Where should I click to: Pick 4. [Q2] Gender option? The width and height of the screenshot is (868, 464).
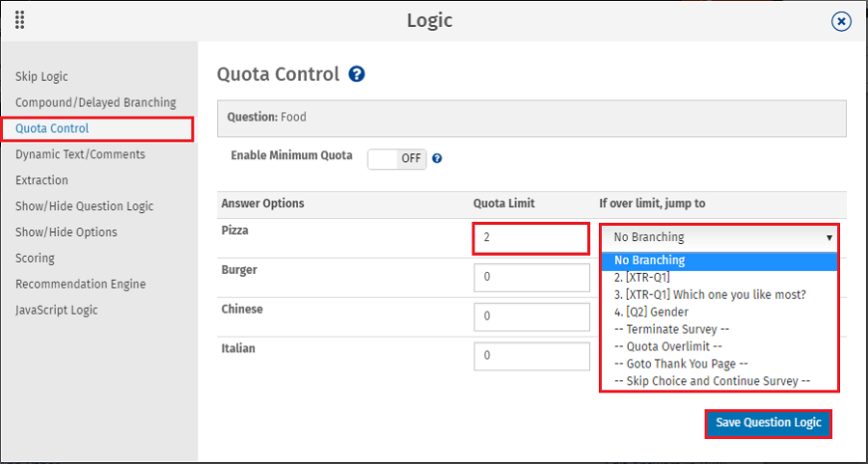pyautogui.click(x=651, y=313)
